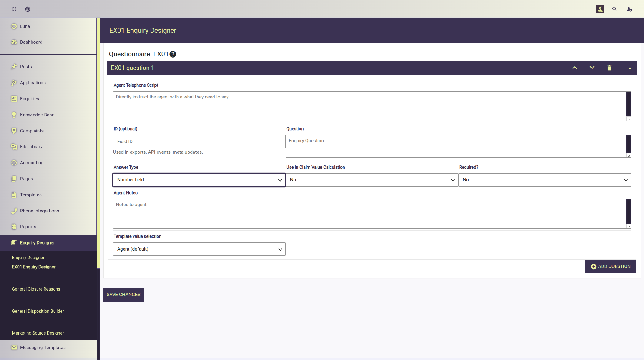644x360 pixels.
Task: Collapse EX01 question 1 panel
Action: tap(630, 68)
